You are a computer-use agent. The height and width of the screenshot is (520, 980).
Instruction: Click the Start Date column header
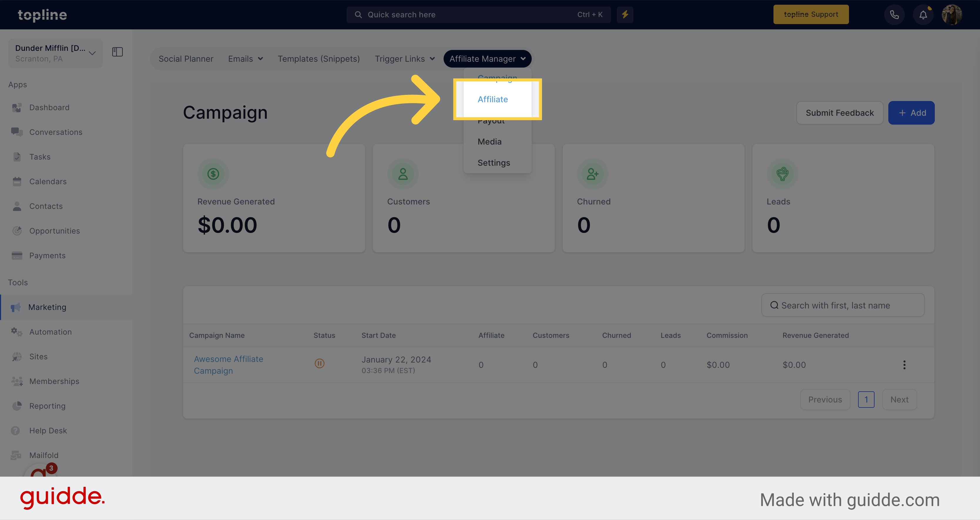tap(379, 336)
